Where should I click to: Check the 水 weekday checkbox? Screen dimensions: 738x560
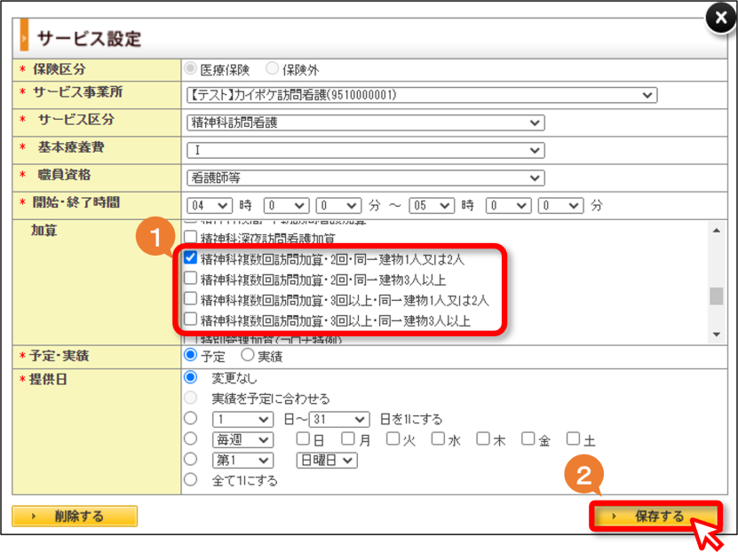[438, 438]
